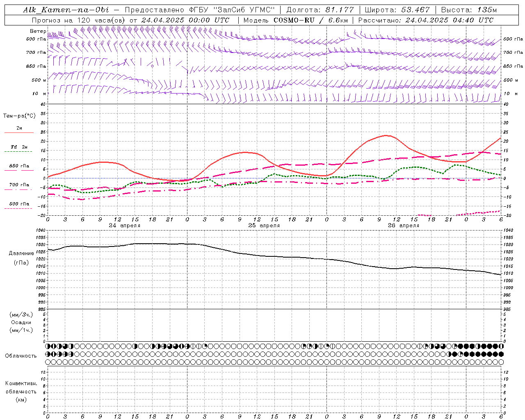Click the forecast line Прогноз на 120 часа(ов)

click(79, 20)
